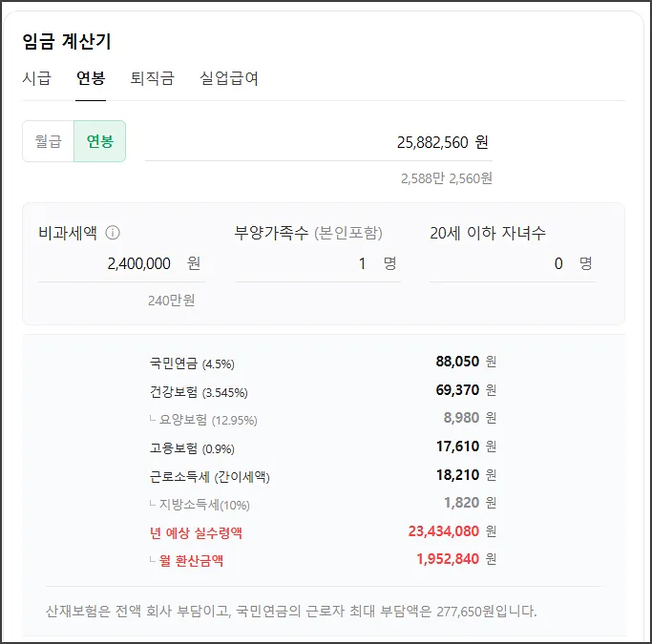The image size is (652, 644).
Task: Click the salary input showing 25,882,560
Action: tap(319, 142)
